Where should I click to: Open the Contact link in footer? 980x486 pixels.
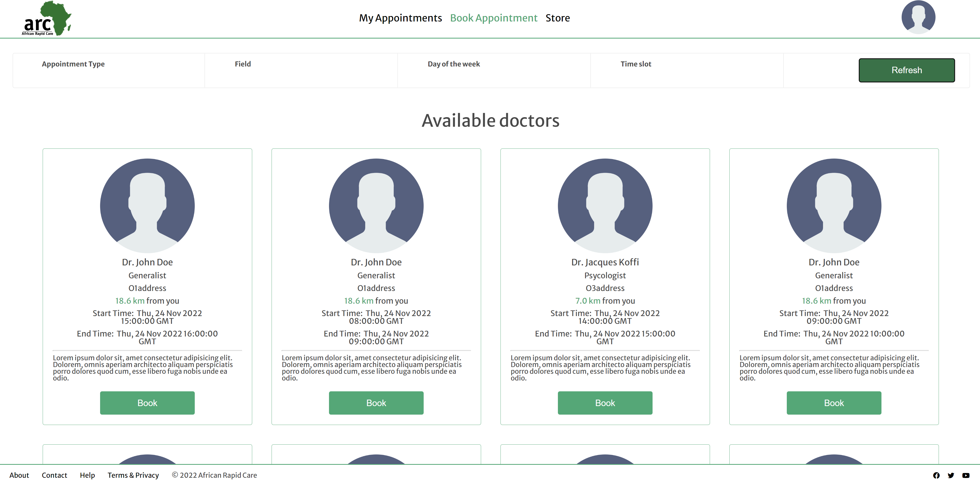tap(54, 475)
